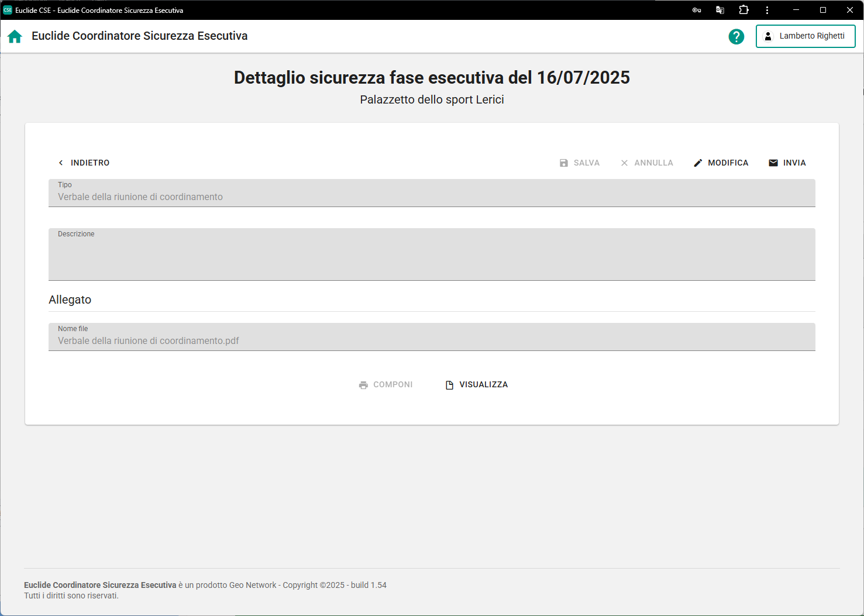Click the Indietro chevron arrow
This screenshot has height=616, width=864.
pyautogui.click(x=61, y=163)
